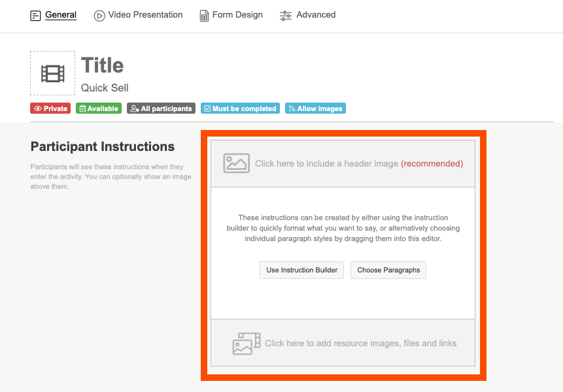Toggle the Must be completed badge
563x392 pixels.
tap(240, 108)
